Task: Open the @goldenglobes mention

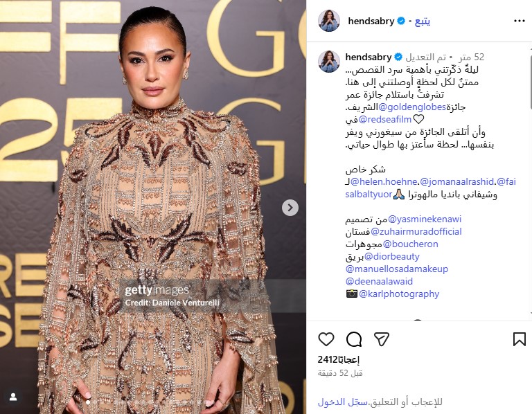Action: click(412, 107)
